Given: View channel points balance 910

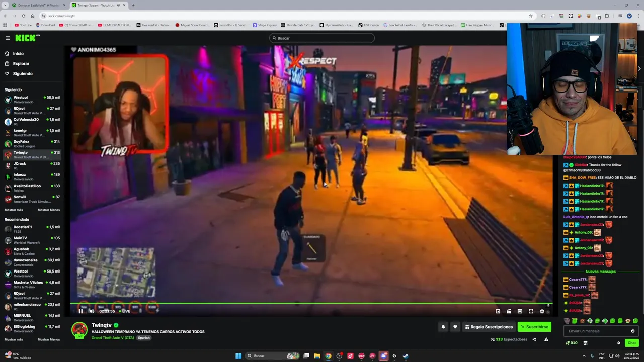Looking at the screenshot, I should coord(572,343).
